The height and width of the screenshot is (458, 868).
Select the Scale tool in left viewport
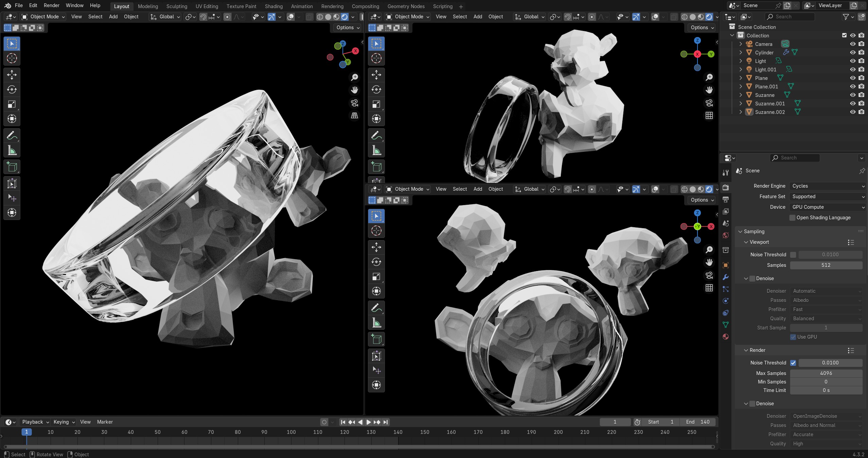(12, 104)
